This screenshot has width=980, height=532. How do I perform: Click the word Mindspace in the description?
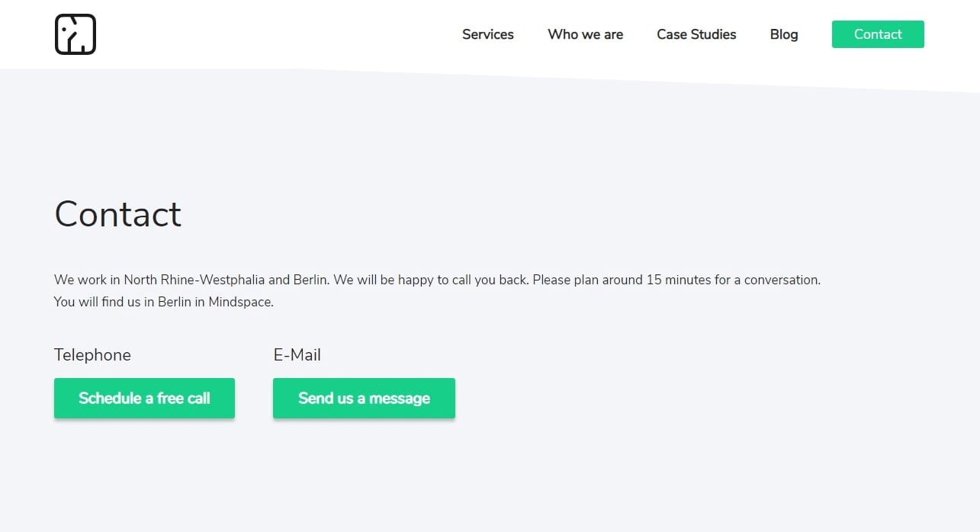coord(239,302)
